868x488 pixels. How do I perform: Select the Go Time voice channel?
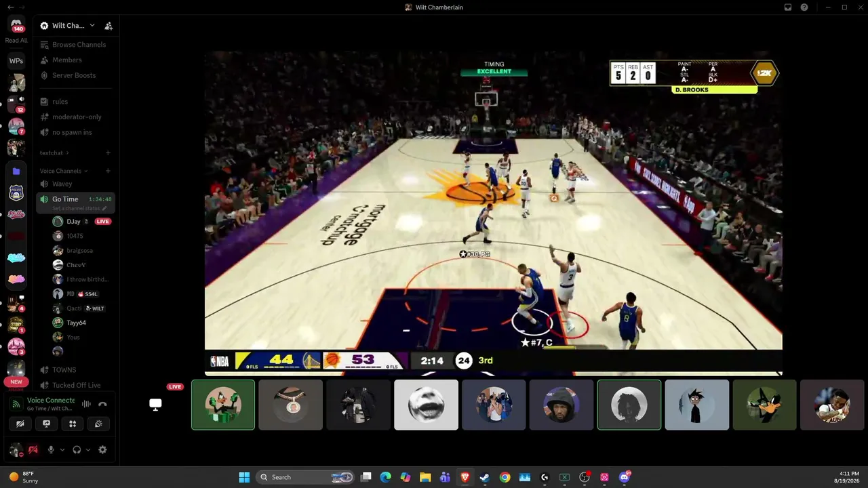click(x=76, y=199)
